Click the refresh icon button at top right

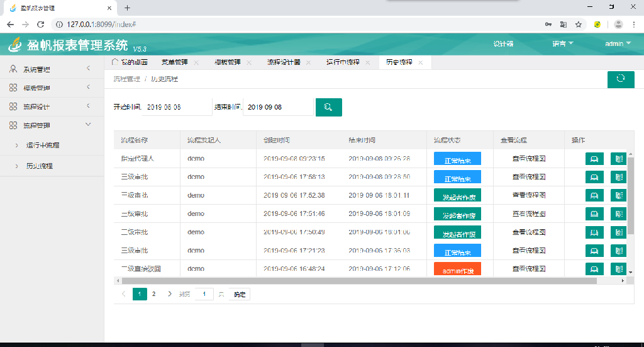620,79
